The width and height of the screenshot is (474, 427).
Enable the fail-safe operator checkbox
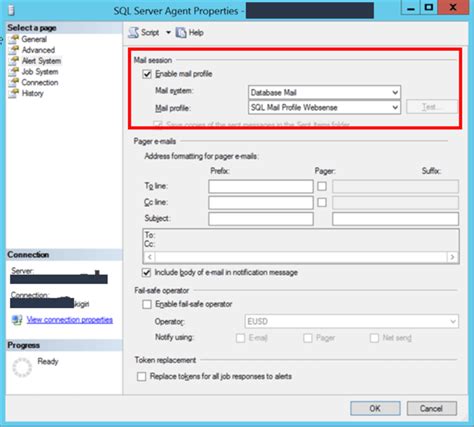pos(147,304)
